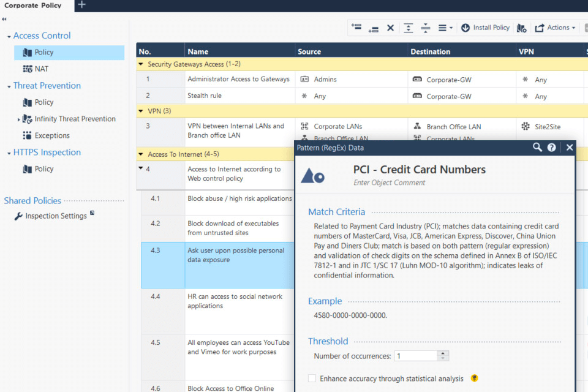
Task: Click the VPN column header
Action: tap(549, 51)
